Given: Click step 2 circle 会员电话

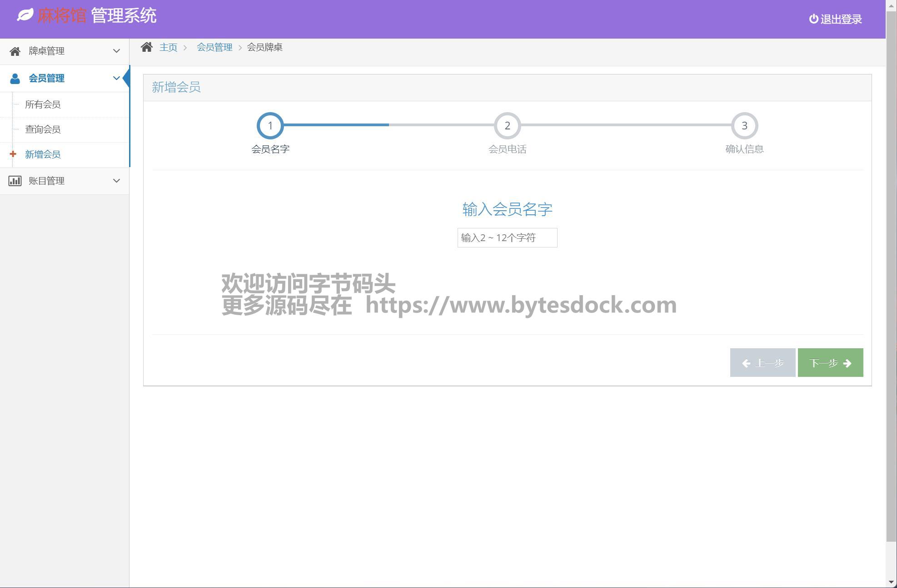Looking at the screenshot, I should (x=507, y=126).
